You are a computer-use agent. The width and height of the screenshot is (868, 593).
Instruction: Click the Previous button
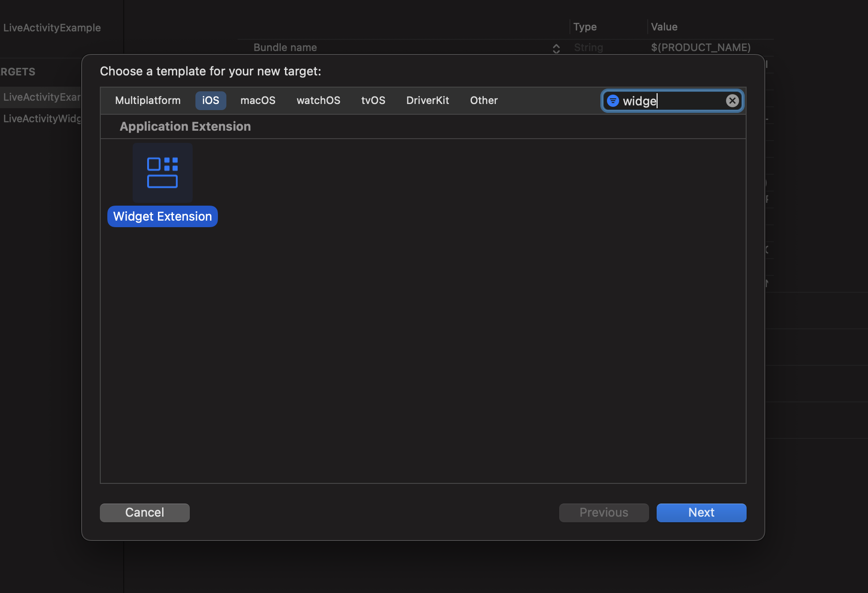(604, 512)
